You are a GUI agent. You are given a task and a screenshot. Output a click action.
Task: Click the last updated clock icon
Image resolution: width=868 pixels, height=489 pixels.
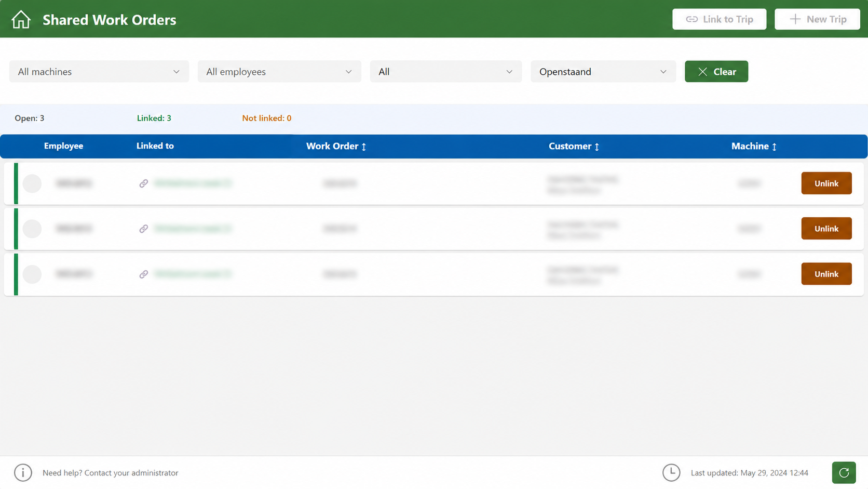click(x=671, y=472)
